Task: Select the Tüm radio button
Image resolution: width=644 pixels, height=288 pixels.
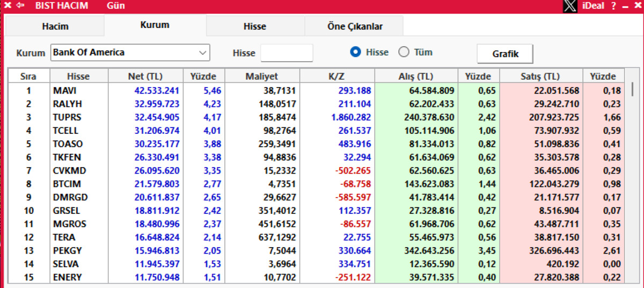Action: click(404, 52)
